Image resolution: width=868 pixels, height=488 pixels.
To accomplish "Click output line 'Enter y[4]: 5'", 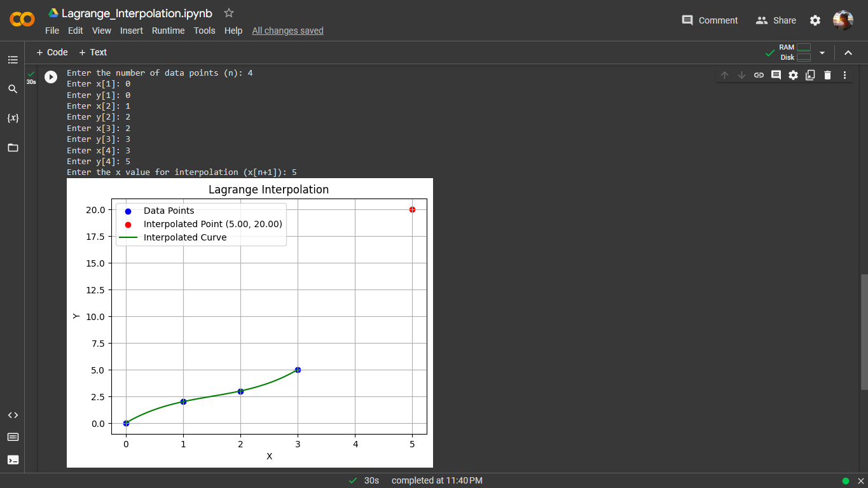I will click(99, 162).
